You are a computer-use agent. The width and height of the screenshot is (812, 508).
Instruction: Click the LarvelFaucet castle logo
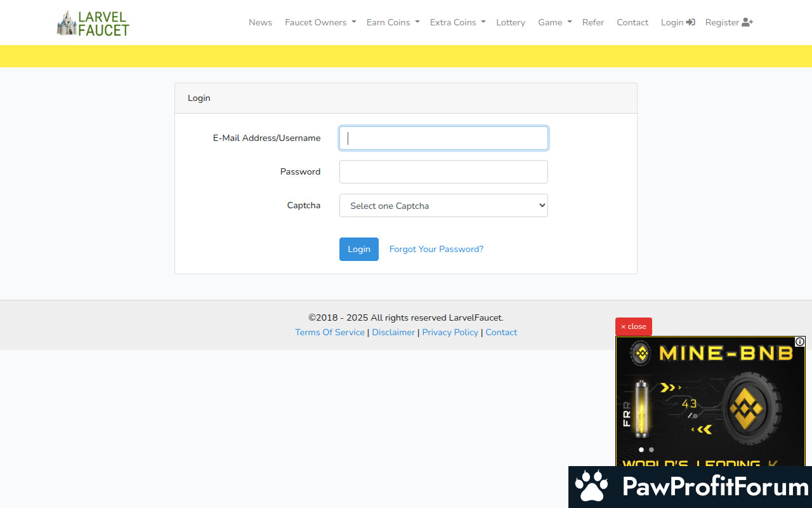(x=93, y=23)
